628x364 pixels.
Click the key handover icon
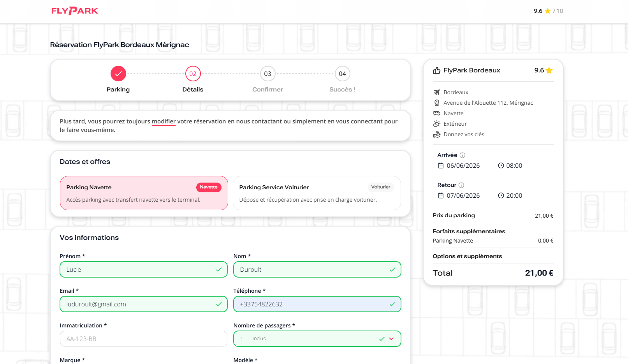tap(437, 134)
